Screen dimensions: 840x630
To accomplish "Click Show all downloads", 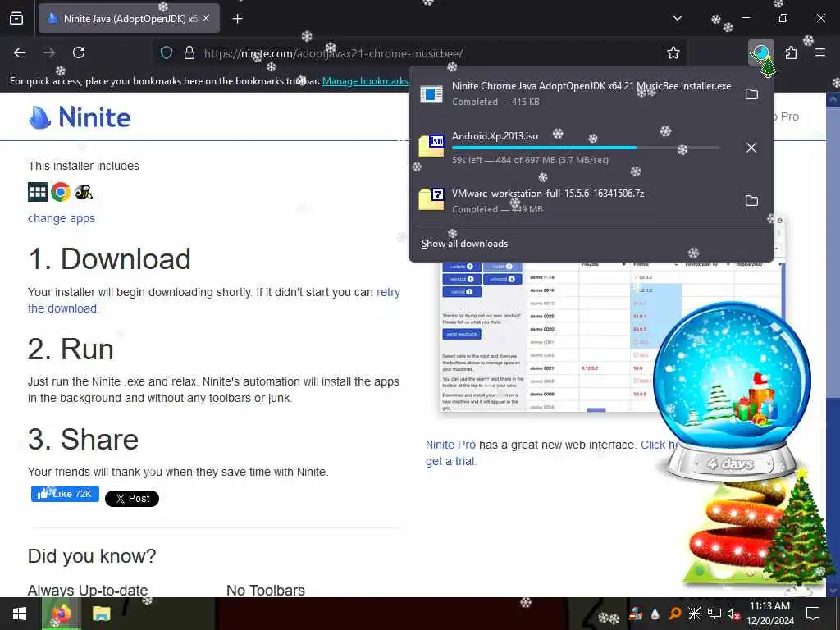I will pyautogui.click(x=464, y=244).
